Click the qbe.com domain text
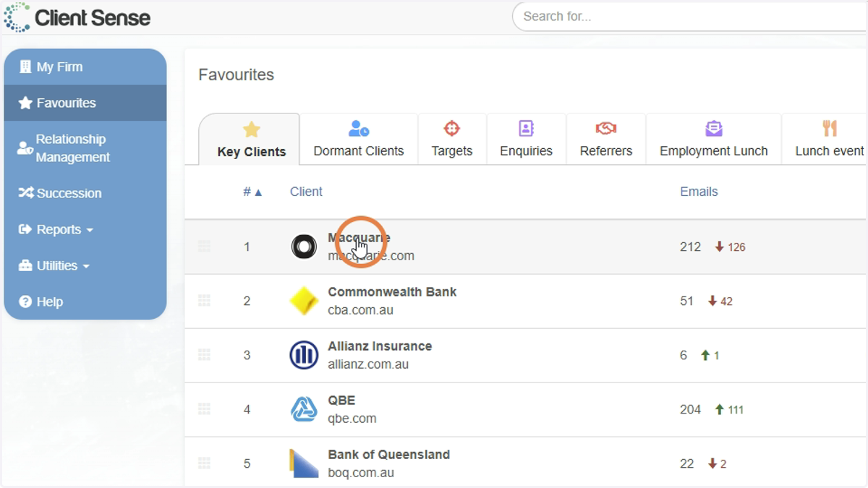The image size is (868, 488). [x=352, y=419]
